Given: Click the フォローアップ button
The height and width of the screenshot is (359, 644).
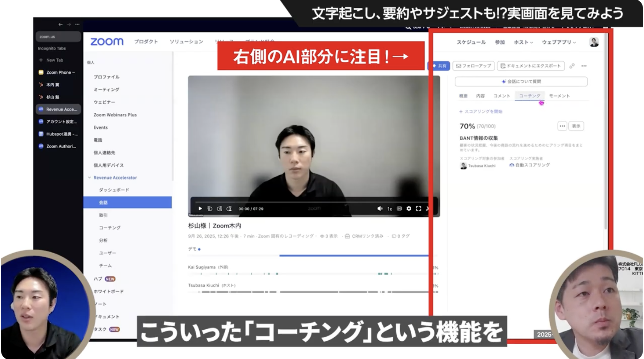Looking at the screenshot, I should pyautogui.click(x=473, y=66).
